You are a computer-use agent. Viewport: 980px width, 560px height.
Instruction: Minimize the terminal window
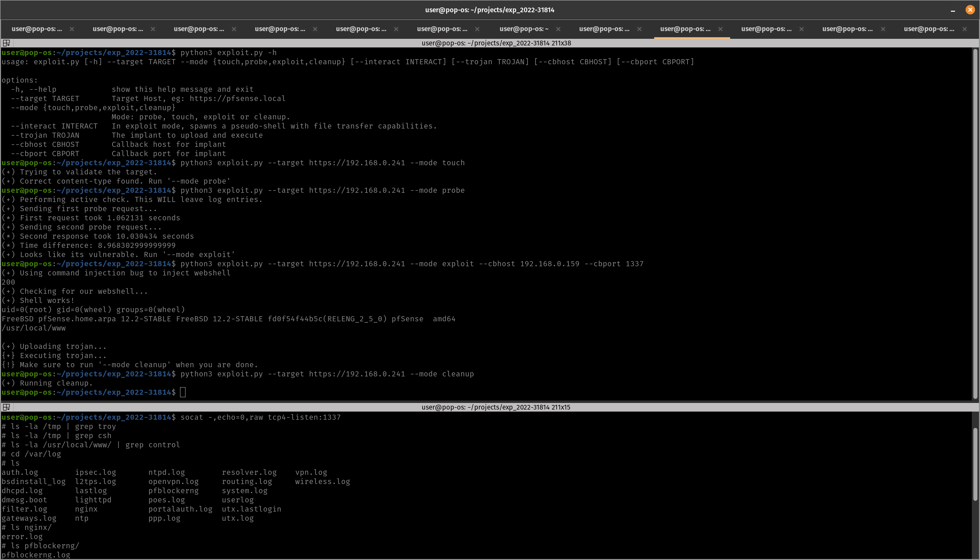[953, 10]
